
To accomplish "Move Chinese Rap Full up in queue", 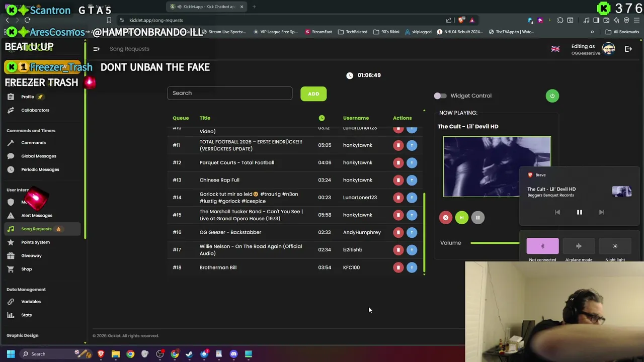I will (412, 180).
